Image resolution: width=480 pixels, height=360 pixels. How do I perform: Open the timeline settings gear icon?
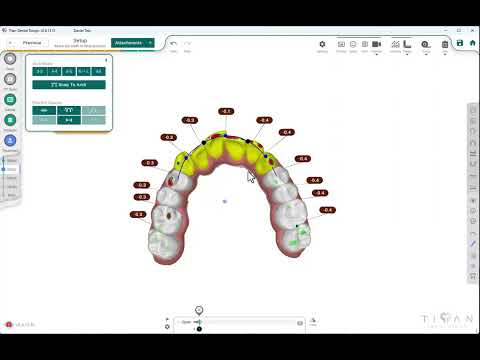(167, 327)
